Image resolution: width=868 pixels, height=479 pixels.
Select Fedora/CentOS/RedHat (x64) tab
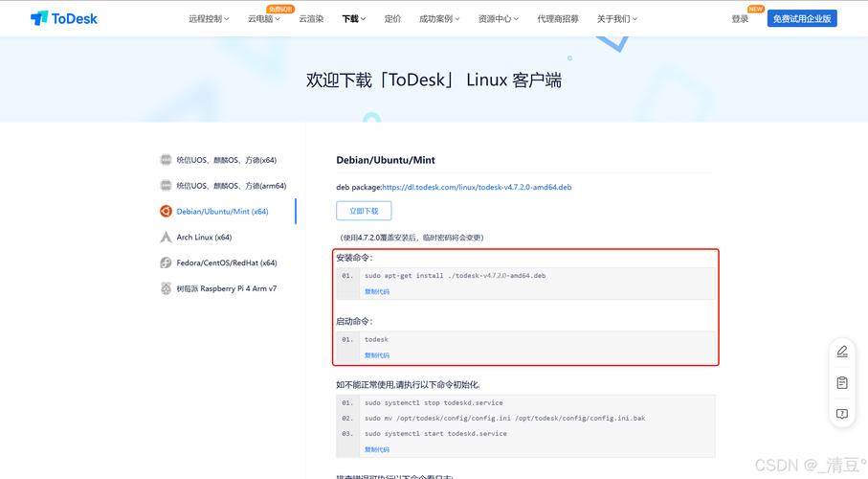click(x=227, y=262)
